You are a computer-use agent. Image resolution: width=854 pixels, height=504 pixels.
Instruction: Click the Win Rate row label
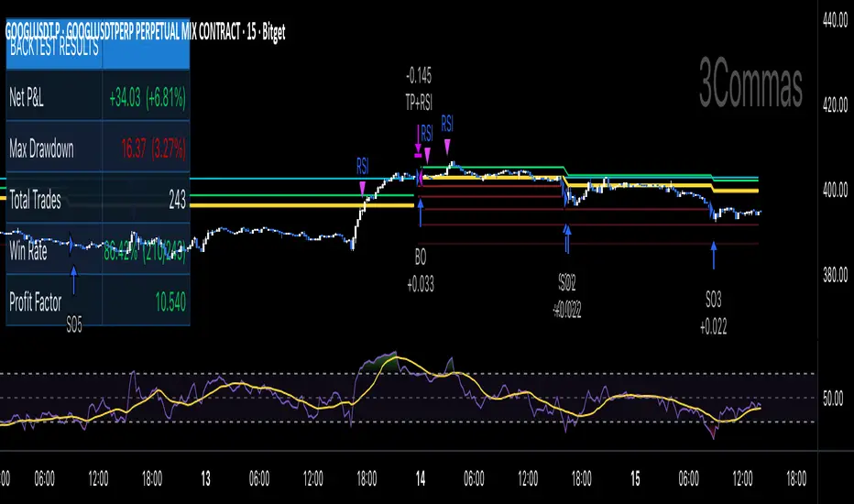(x=27, y=251)
